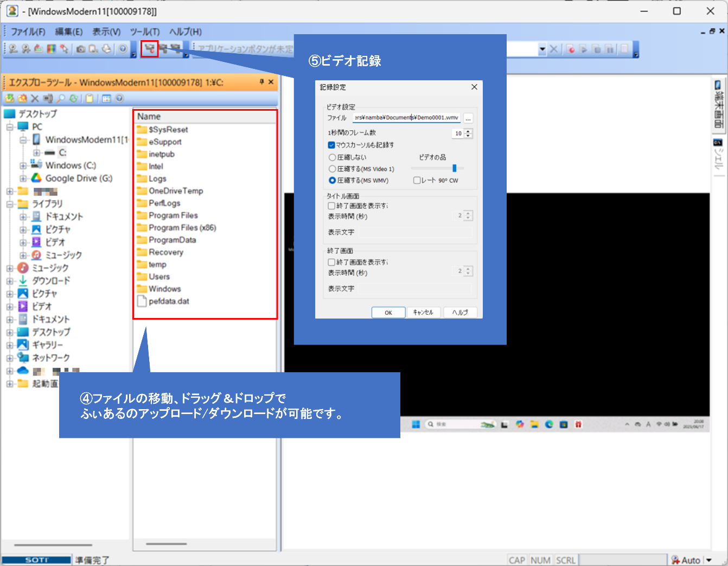Click the Name column header

coord(205,117)
